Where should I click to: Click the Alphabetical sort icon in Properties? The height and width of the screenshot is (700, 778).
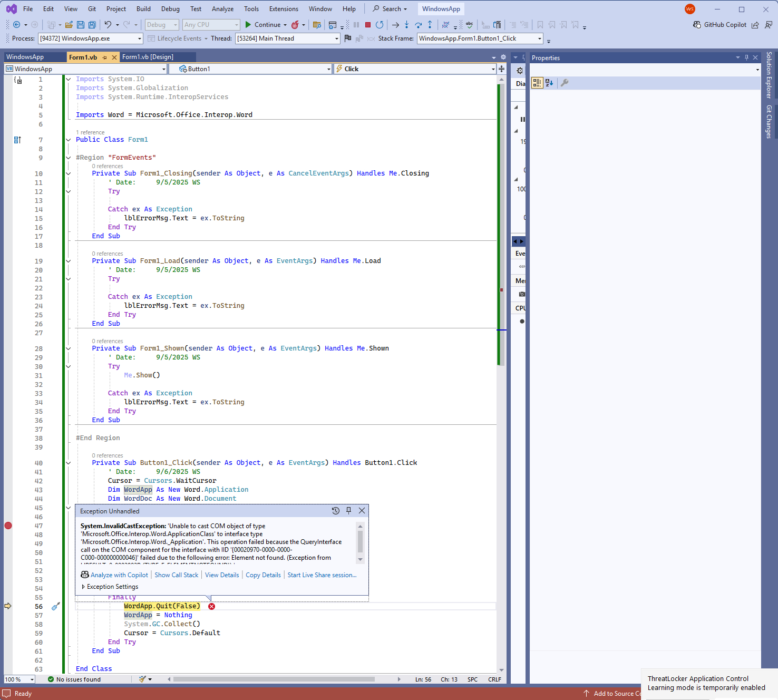[x=549, y=83]
